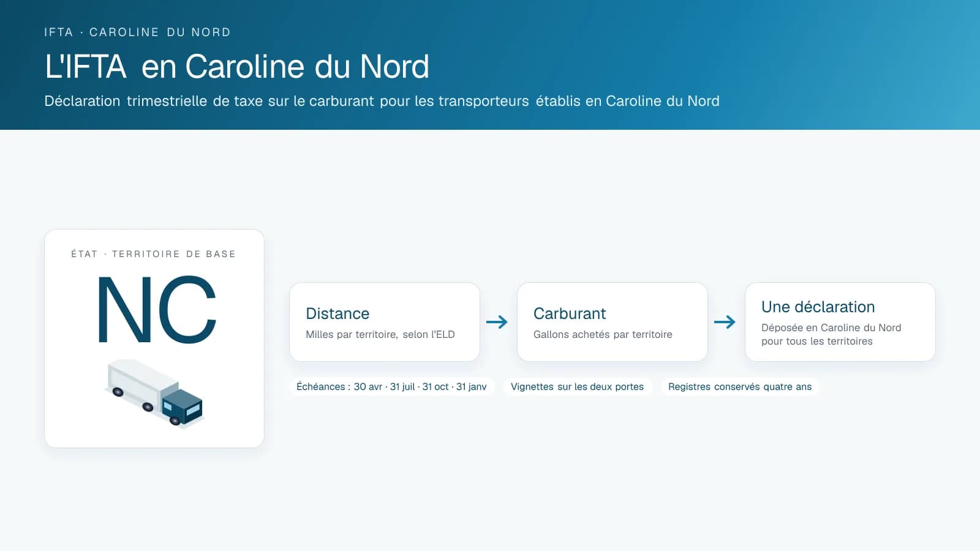Select the Échéances deadlines pill
This screenshot has width=980, height=551.
392,387
